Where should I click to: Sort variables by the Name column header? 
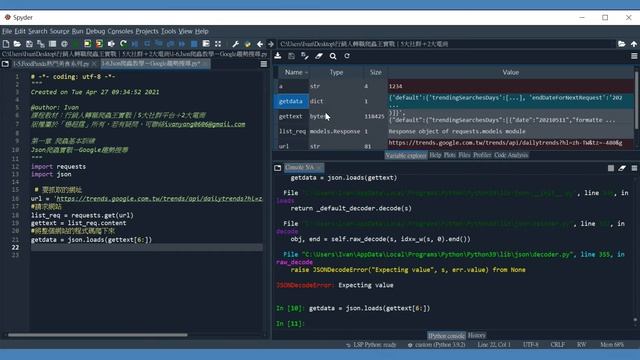point(293,72)
